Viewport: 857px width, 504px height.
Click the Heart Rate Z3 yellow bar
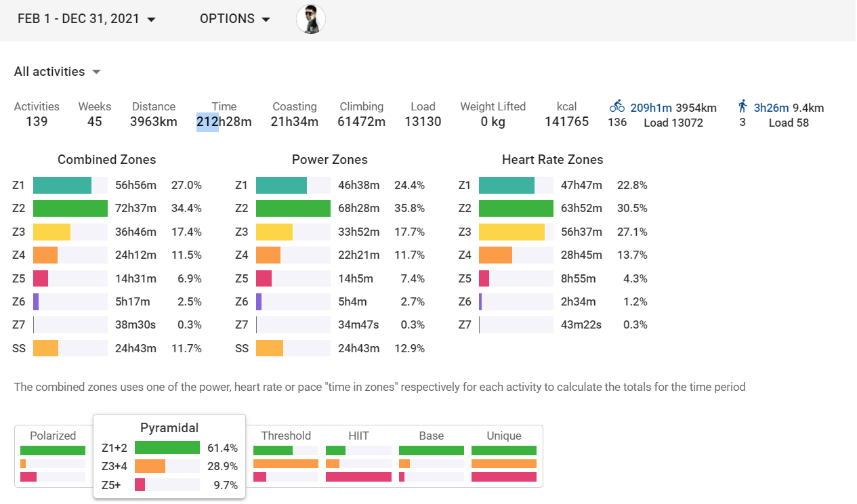click(x=511, y=232)
